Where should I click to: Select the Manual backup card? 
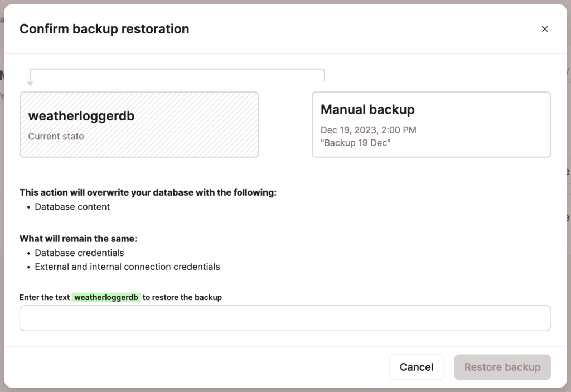(x=431, y=124)
